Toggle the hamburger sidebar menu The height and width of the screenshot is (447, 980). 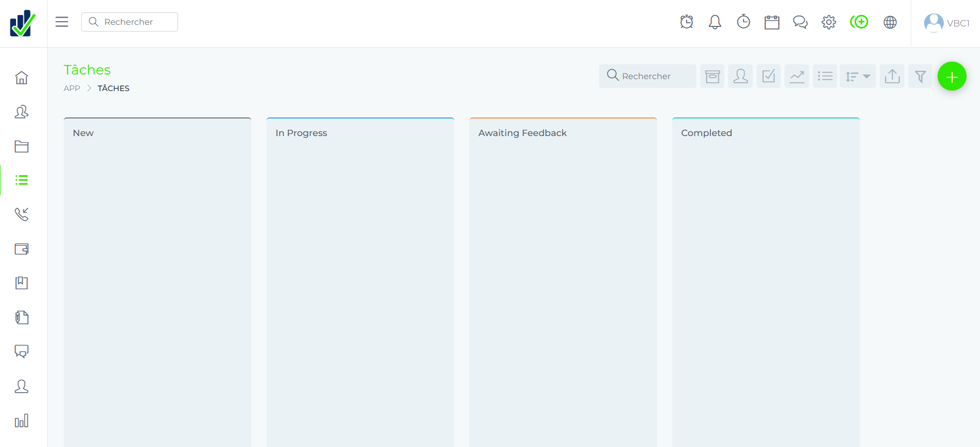click(62, 22)
